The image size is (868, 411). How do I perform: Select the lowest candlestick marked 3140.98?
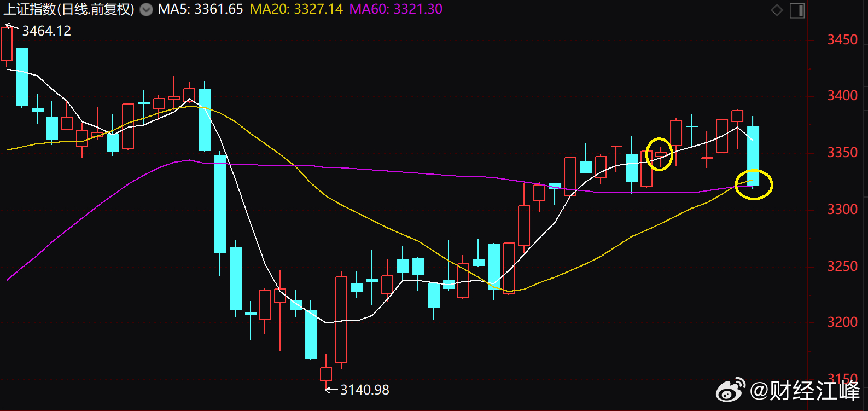(326, 374)
